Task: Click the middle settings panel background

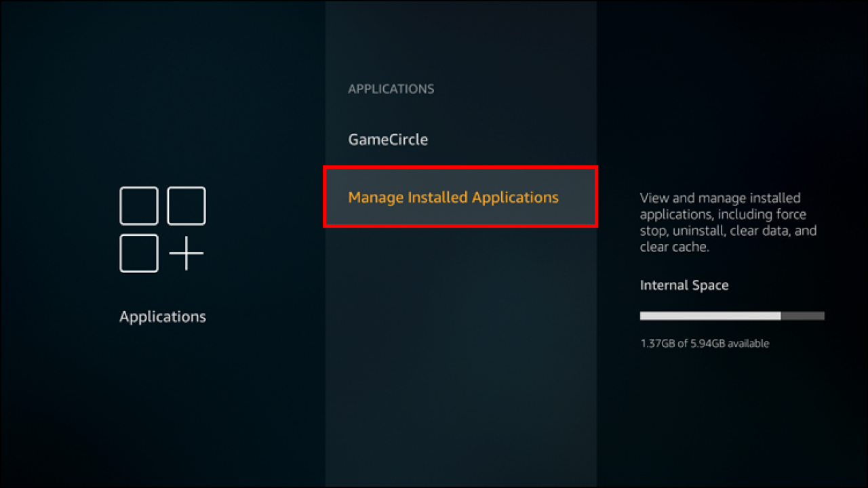Action: coord(461,373)
